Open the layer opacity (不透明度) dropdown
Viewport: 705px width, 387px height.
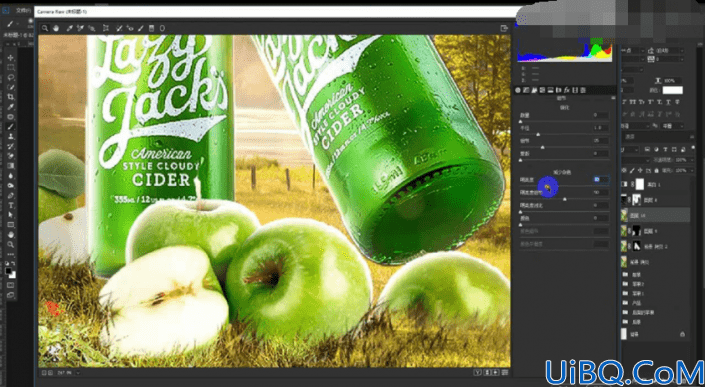point(691,160)
